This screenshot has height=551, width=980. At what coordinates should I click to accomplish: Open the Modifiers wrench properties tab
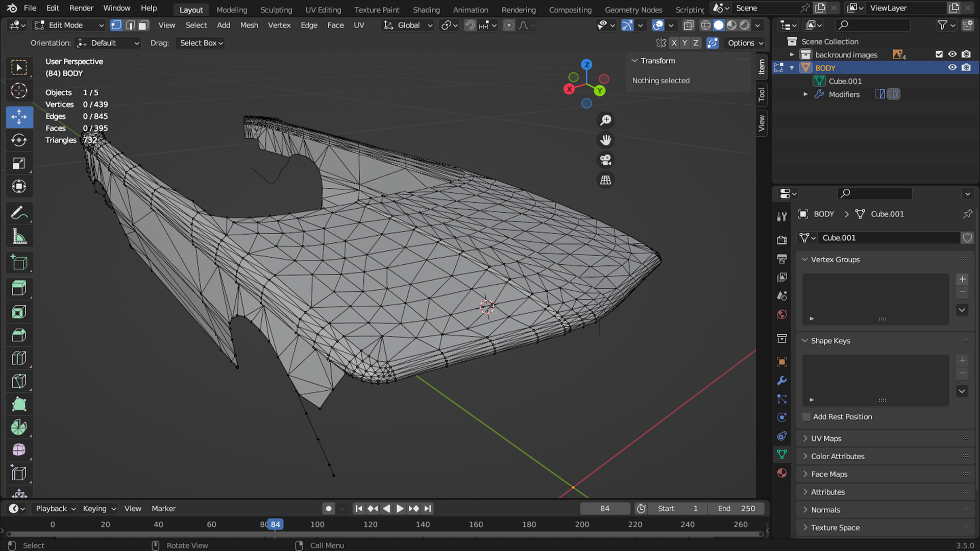pos(781,381)
